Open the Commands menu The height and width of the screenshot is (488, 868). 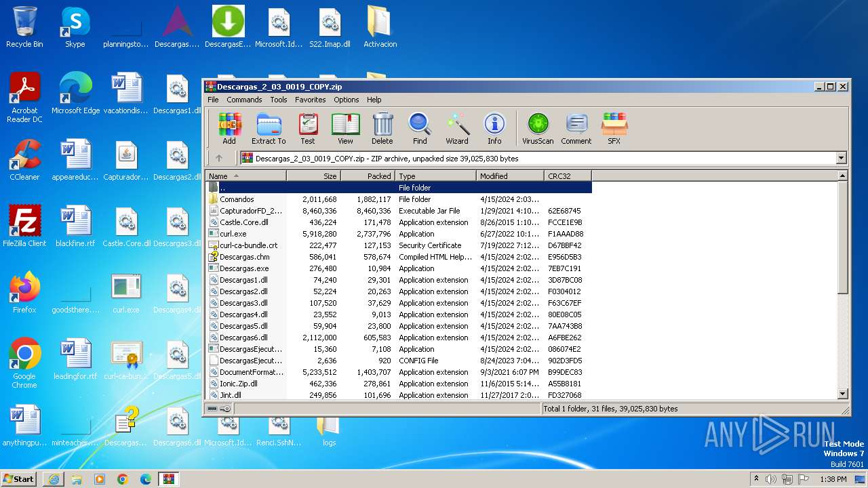244,100
